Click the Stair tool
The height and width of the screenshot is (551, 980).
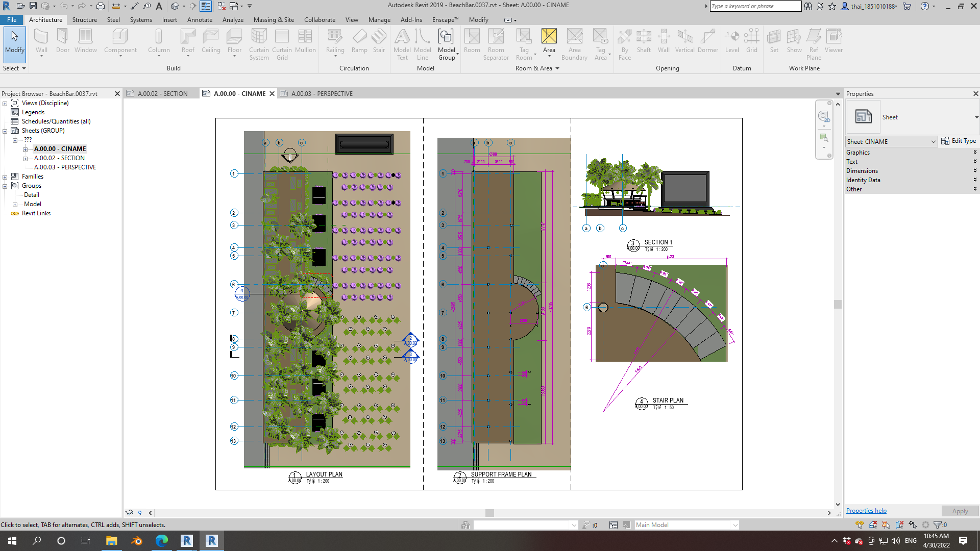pyautogui.click(x=379, y=41)
